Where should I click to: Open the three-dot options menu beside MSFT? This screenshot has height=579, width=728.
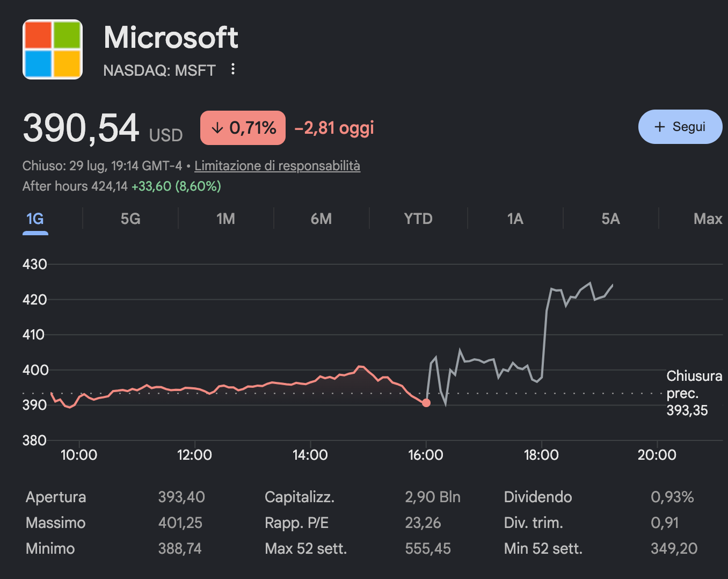[x=233, y=69]
